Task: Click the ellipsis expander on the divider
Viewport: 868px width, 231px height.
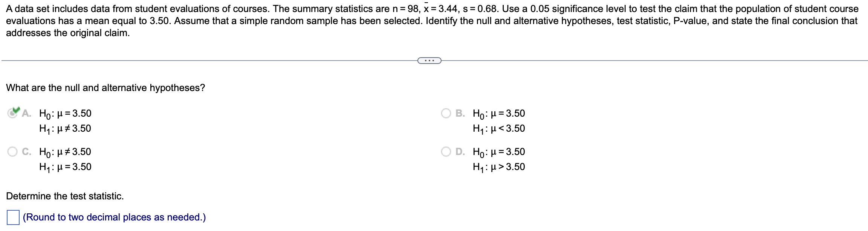Action: pos(429,61)
